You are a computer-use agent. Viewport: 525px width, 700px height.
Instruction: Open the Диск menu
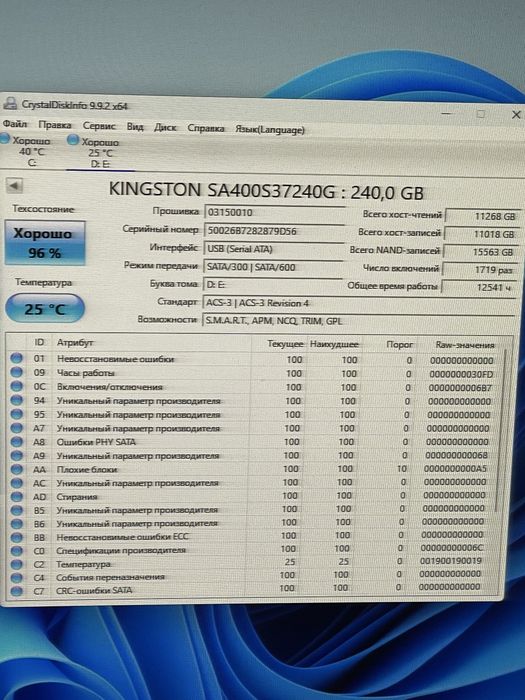165,128
